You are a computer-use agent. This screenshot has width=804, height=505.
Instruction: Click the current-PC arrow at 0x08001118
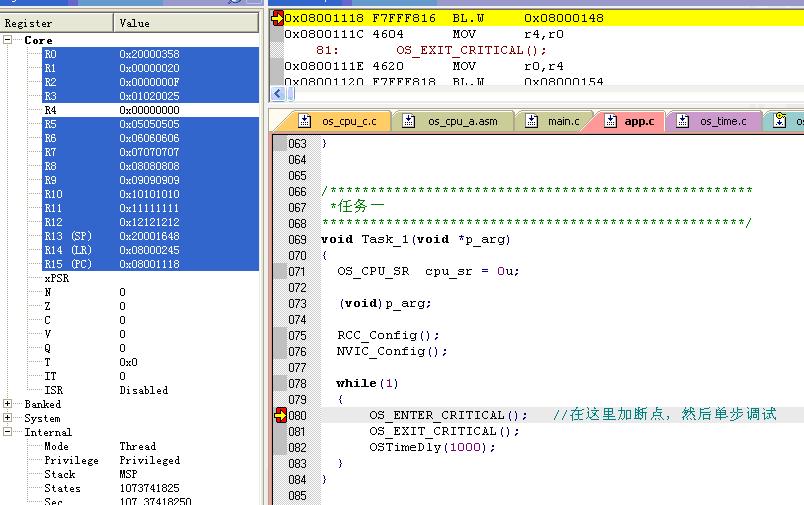click(277, 18)
